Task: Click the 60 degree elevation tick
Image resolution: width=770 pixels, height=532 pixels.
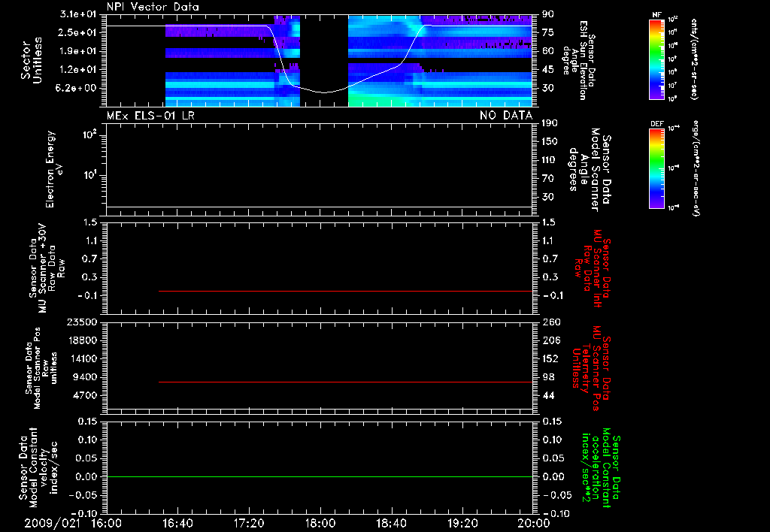Action: tap(548, 51)
